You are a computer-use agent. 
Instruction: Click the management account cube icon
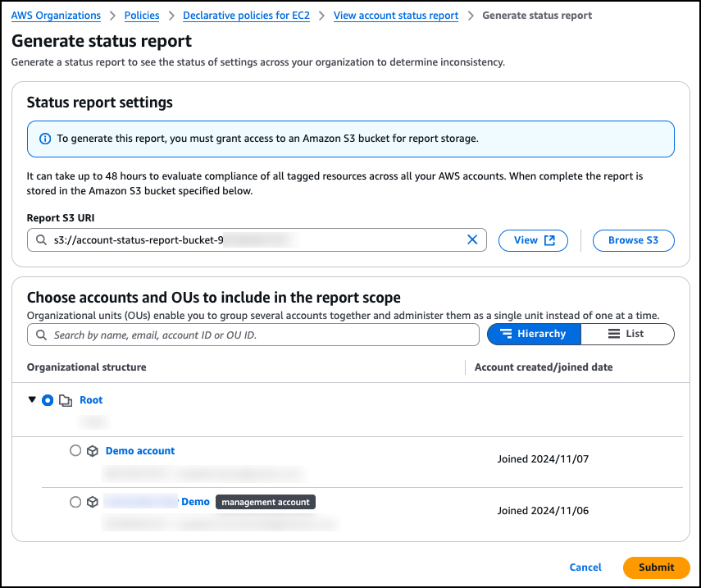point(93,502)
